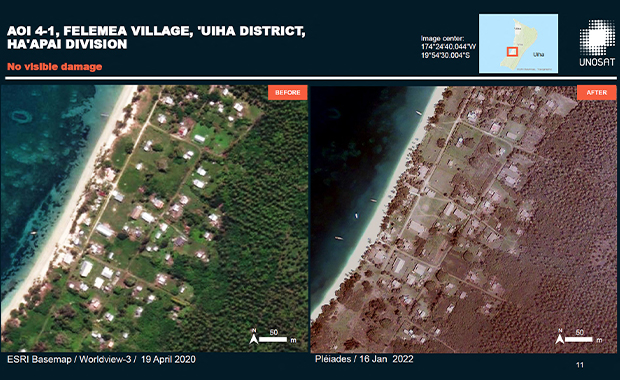Click the before satellite image of Felemea
This screenshot has height=380, width=620.
154,218
